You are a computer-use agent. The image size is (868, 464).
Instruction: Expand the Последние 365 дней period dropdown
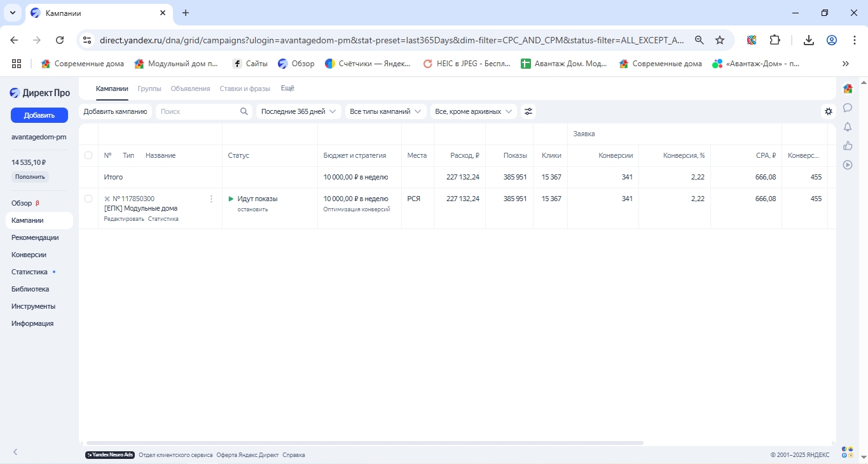[298, 111]
